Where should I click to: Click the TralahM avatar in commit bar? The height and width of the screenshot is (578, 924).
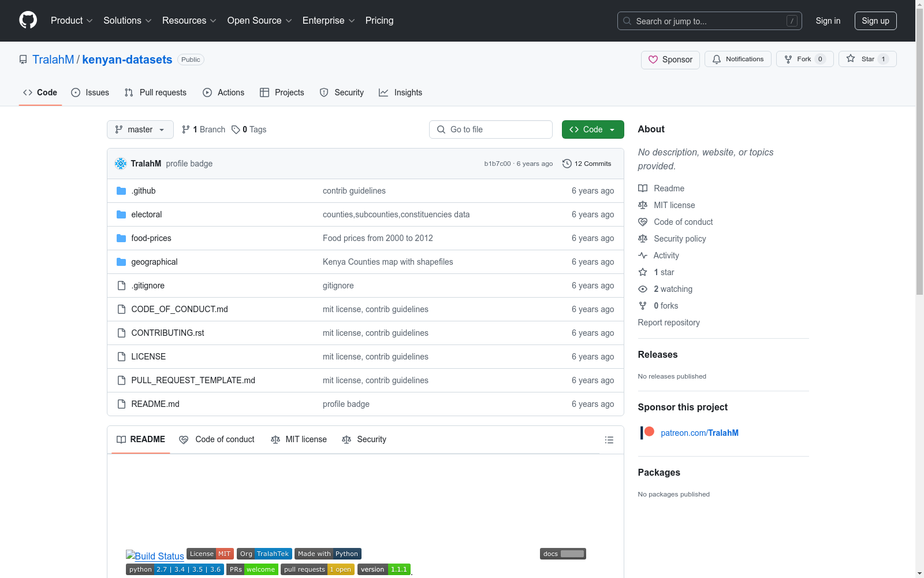coord(121,164)
